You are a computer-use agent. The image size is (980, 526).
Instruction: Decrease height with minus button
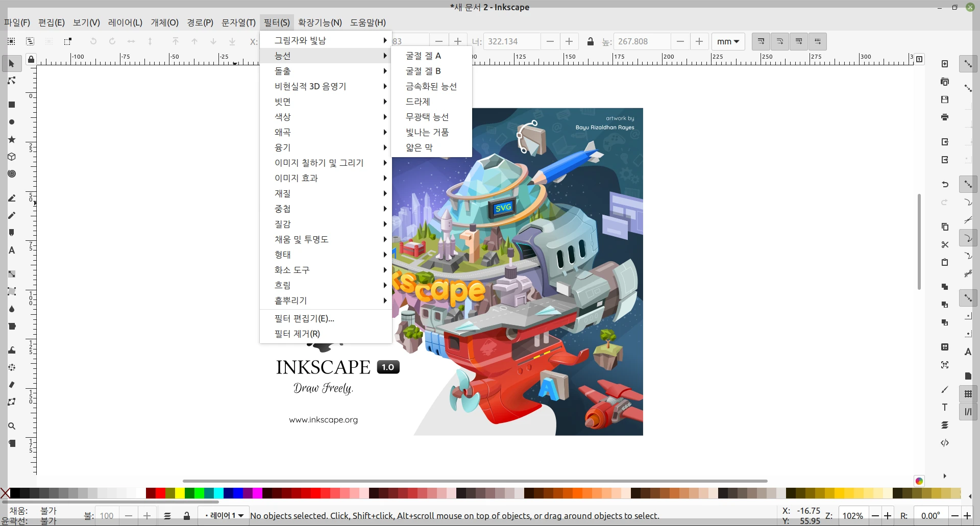pos(680,41)
